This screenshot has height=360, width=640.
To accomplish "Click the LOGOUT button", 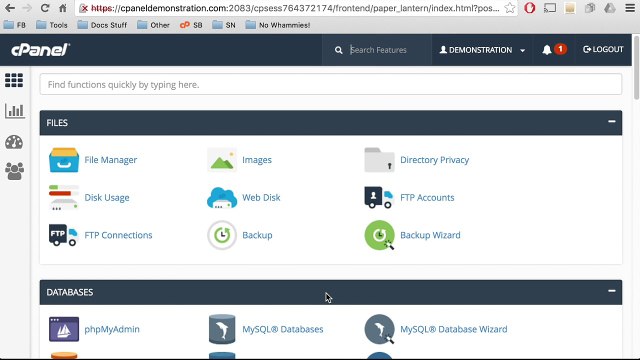I will pyautogui.click(x=603, y=49).
